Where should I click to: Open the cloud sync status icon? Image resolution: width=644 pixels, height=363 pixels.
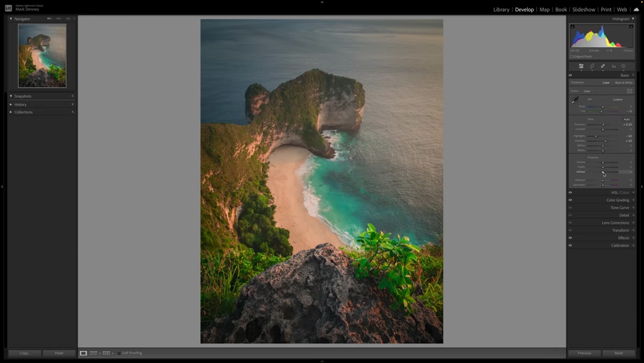tap(636, 9)
